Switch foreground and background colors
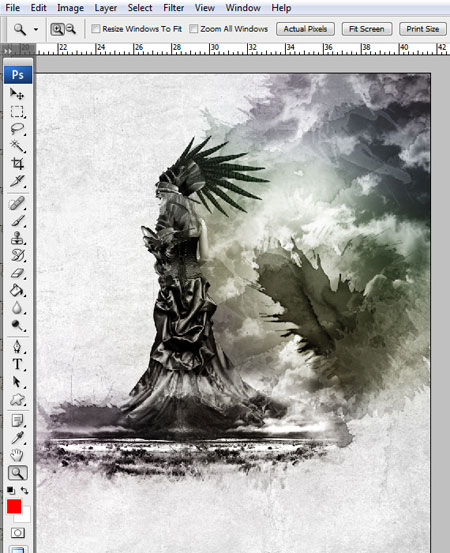This screenshot has width=450, height=553. pyautogui.click(x=25, y=491)
